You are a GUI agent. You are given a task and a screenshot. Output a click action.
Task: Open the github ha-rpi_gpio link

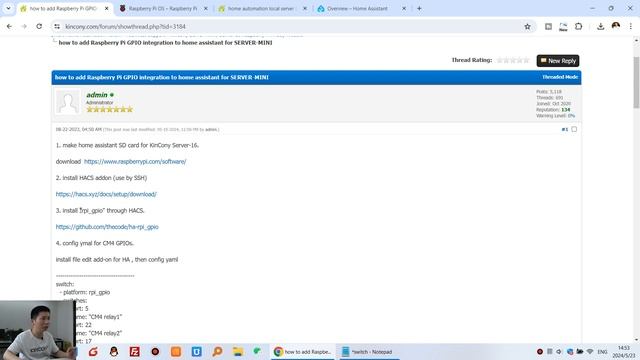(x=107, y=227)
